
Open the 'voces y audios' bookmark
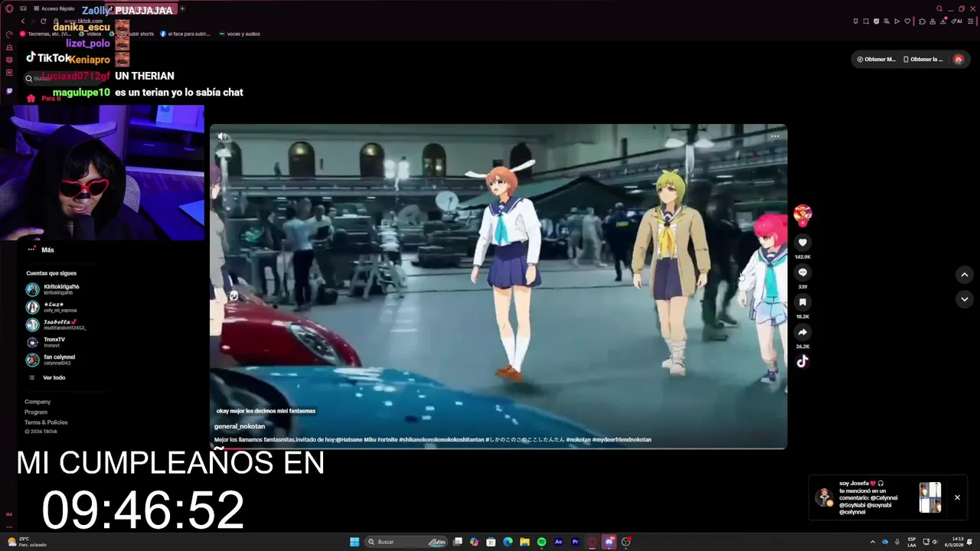click(x=240, y=34)
